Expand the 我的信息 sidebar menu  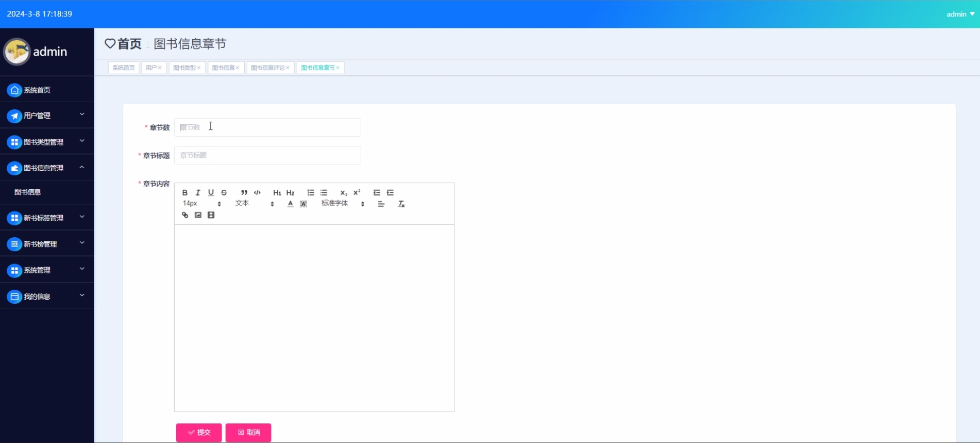point(47,297)
